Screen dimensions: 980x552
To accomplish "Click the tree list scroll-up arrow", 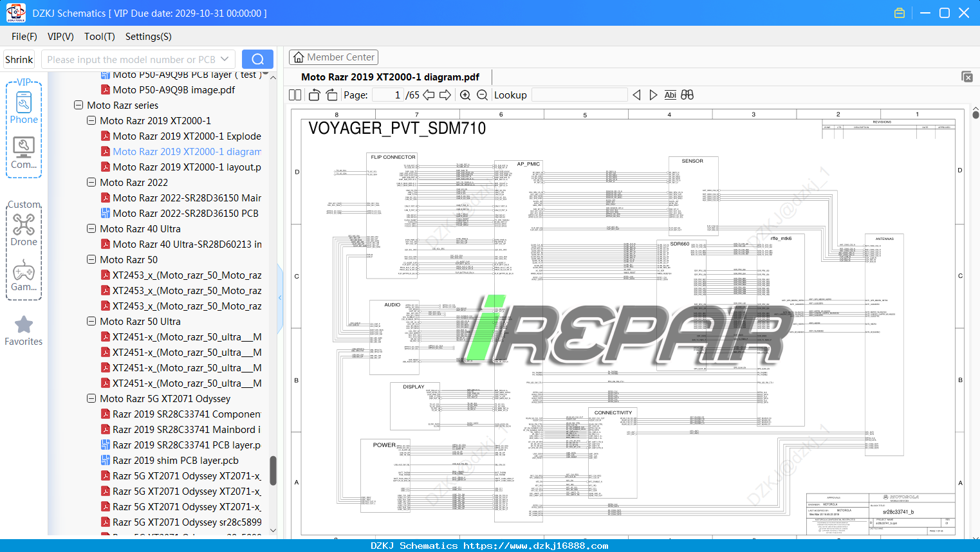I will click(273, 77).
